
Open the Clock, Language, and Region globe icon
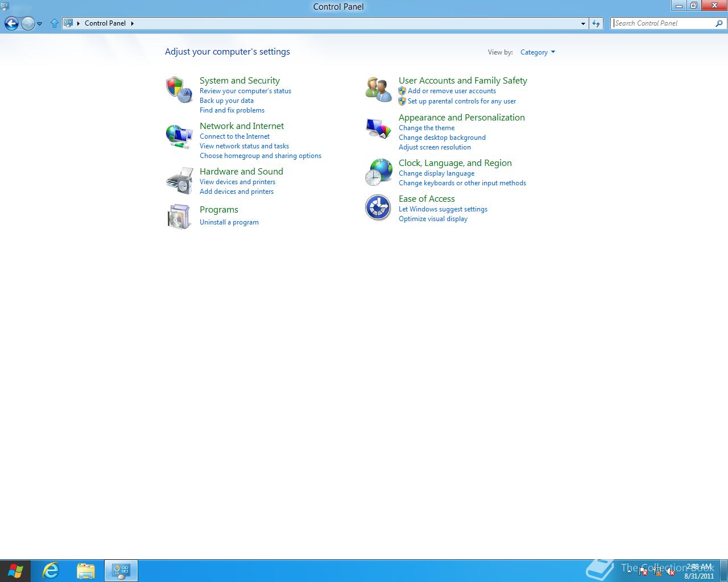pyautogui.click(x=378, y=172)
